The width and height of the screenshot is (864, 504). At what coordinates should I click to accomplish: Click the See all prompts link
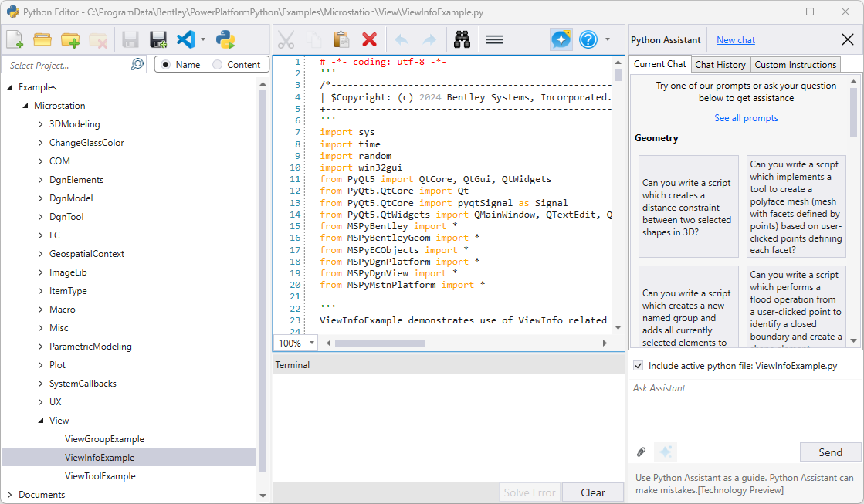(x=745, y=118)
